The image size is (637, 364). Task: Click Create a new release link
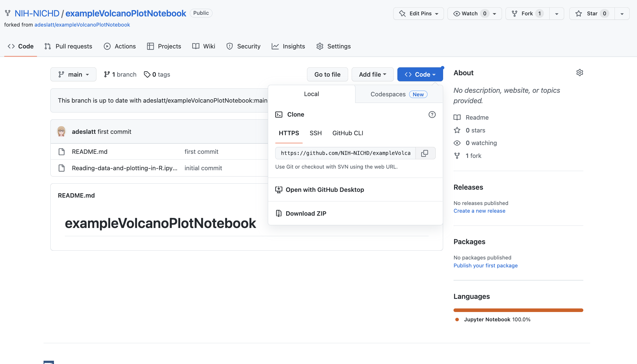pos(479,211)
